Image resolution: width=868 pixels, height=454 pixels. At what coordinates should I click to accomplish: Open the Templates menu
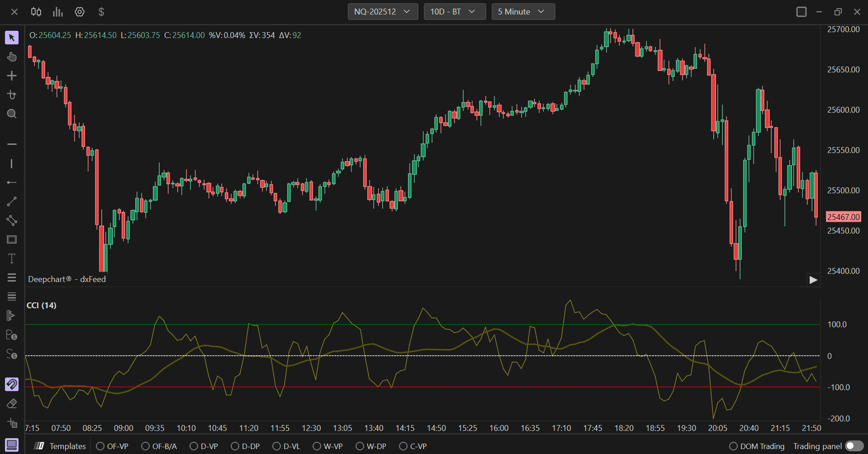pos(61,446)
